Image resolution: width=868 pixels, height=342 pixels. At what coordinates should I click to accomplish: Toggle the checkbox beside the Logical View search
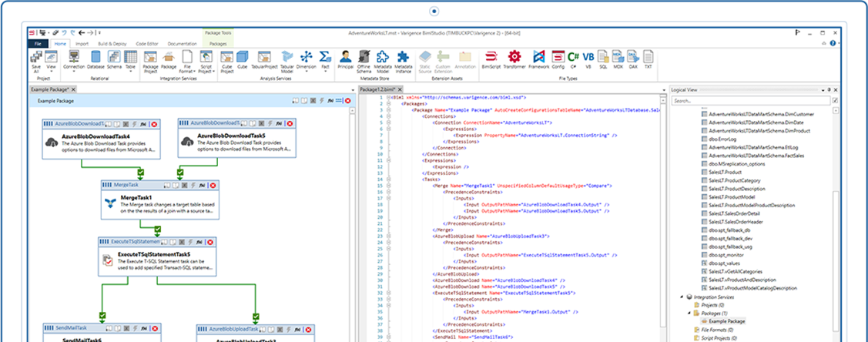tap(835, 101)
